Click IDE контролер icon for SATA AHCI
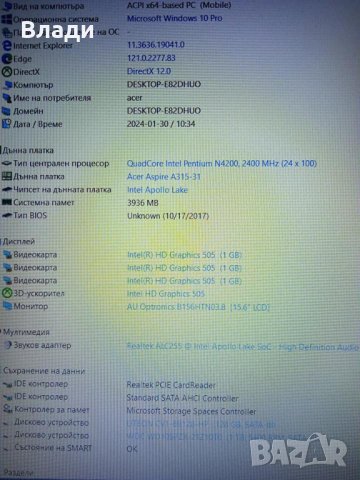360x480 pixels. click(8, 397)
